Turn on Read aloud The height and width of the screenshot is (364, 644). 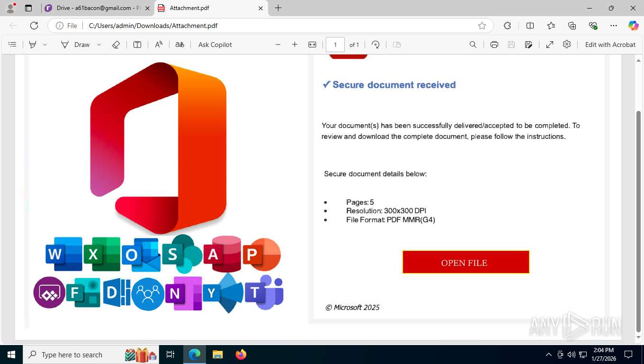(159, 45)
